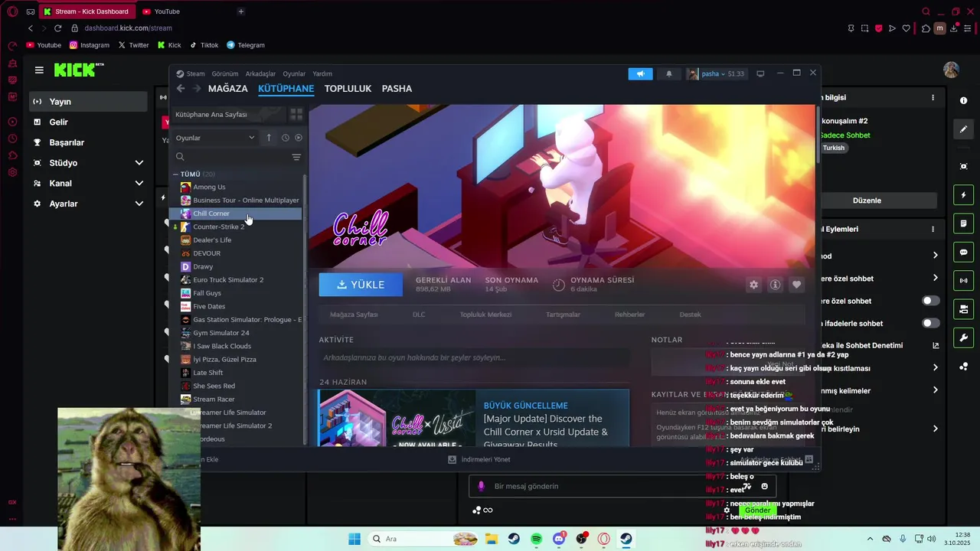Open the MAĞAZA tab in Steam

(228, 89)
